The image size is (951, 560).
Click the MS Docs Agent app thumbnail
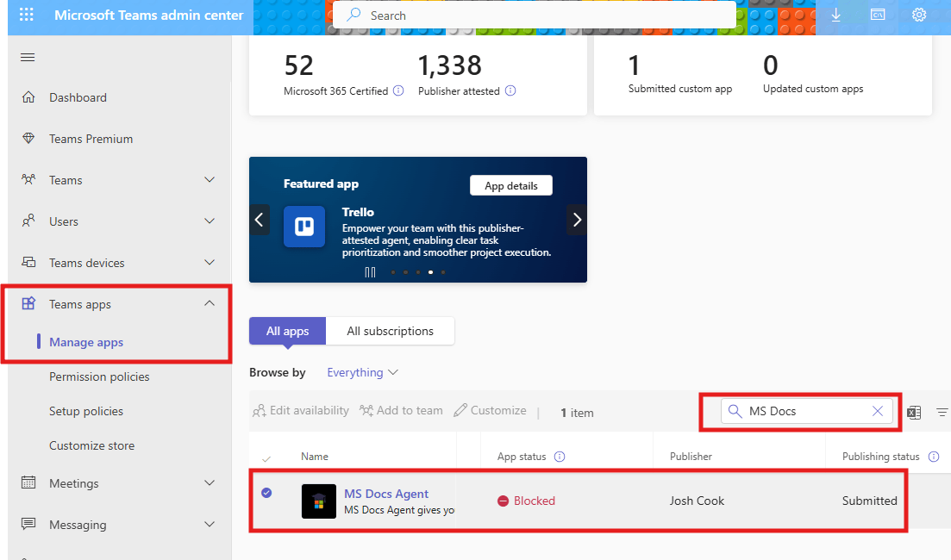pos(319,501)
